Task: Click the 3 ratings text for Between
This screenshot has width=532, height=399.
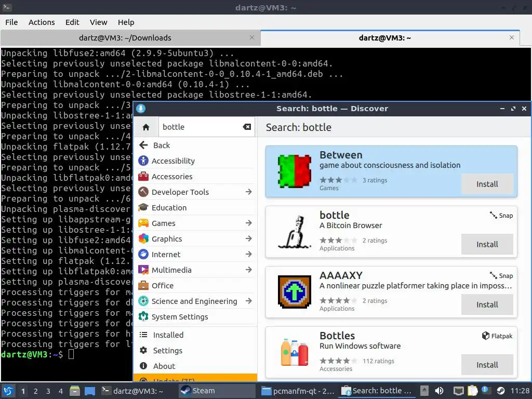Action: (x=375, y=180)
